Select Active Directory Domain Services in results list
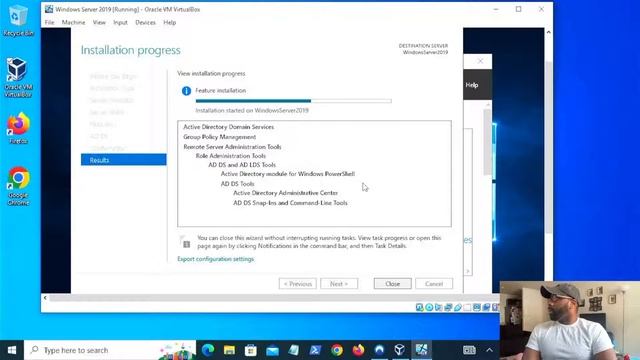The height and width of the screenshot is (360, 640). point(229,127)
